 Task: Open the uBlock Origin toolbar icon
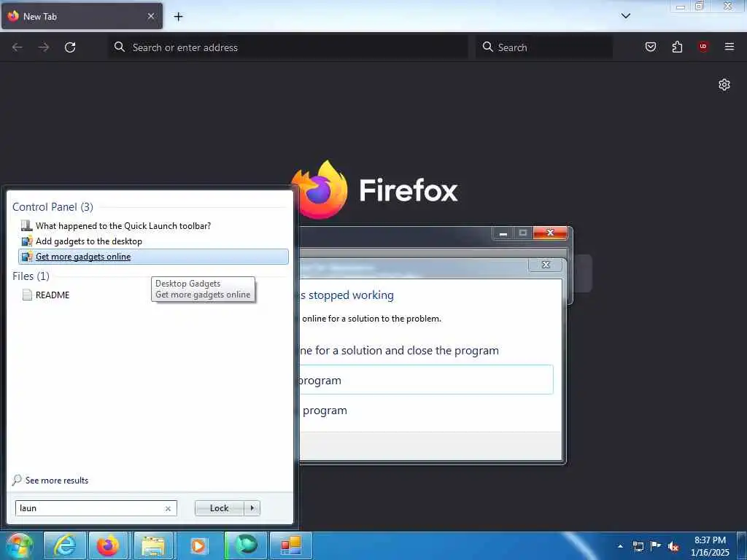click(x=703, y=46)
